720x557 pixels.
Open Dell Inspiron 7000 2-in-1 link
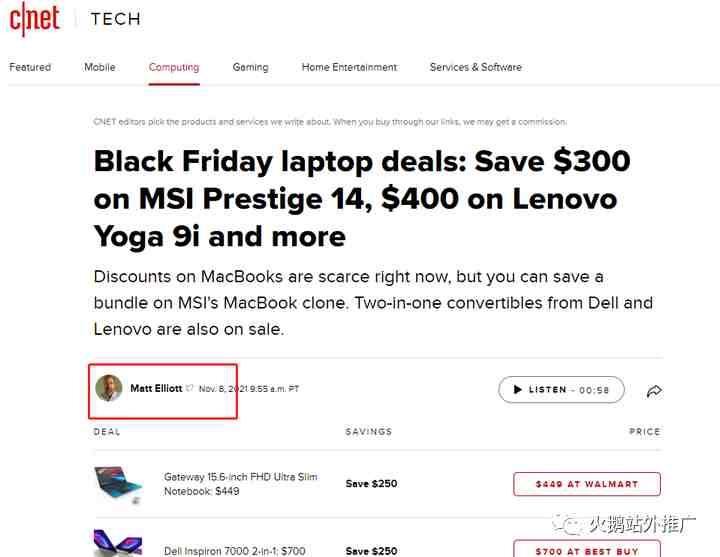coord(235,551)
